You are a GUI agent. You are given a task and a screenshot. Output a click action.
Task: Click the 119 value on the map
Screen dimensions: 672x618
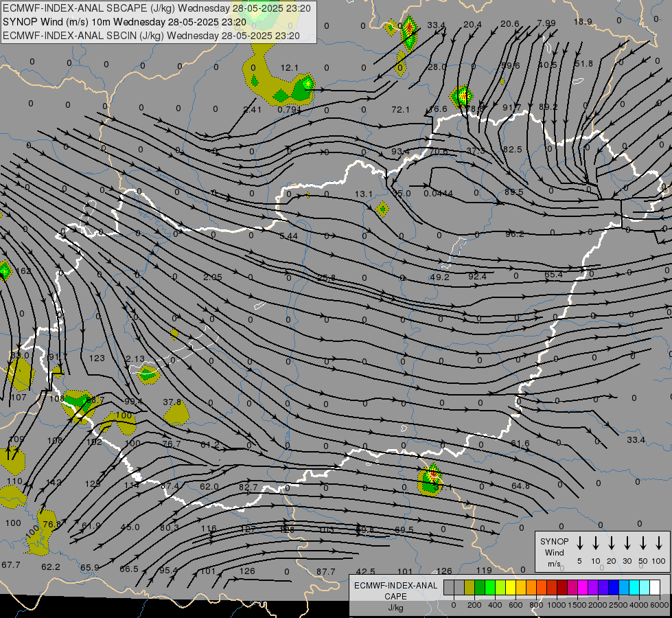484,571
